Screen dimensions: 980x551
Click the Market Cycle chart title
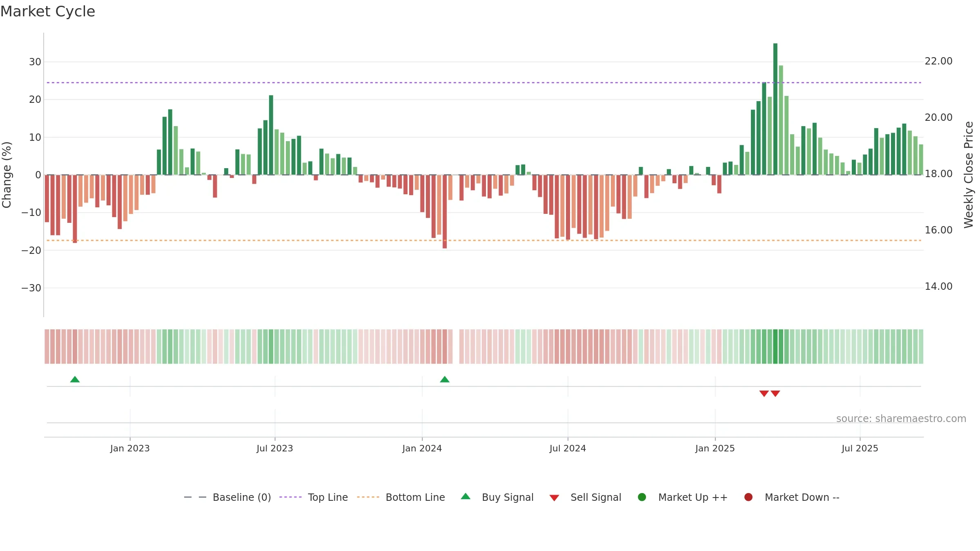pyautogui.click(x=48, y=11)
